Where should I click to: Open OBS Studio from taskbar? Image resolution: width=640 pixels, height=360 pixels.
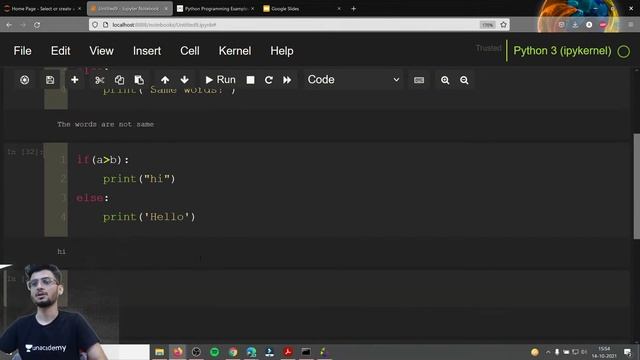(196, 352)
